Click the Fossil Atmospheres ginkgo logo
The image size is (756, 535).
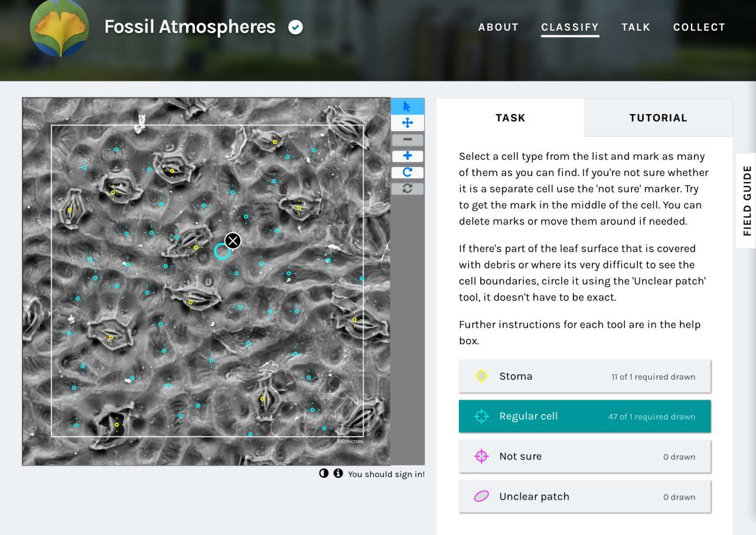point(60,27)
